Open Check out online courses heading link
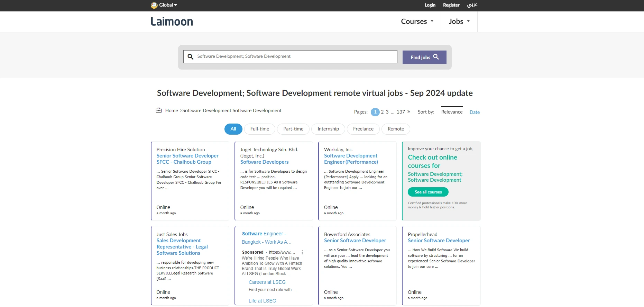 (x=432, y=161)
